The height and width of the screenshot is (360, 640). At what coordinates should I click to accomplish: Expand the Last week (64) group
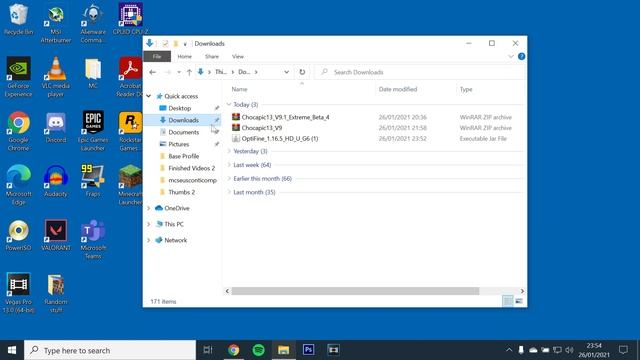pos(229,165)
